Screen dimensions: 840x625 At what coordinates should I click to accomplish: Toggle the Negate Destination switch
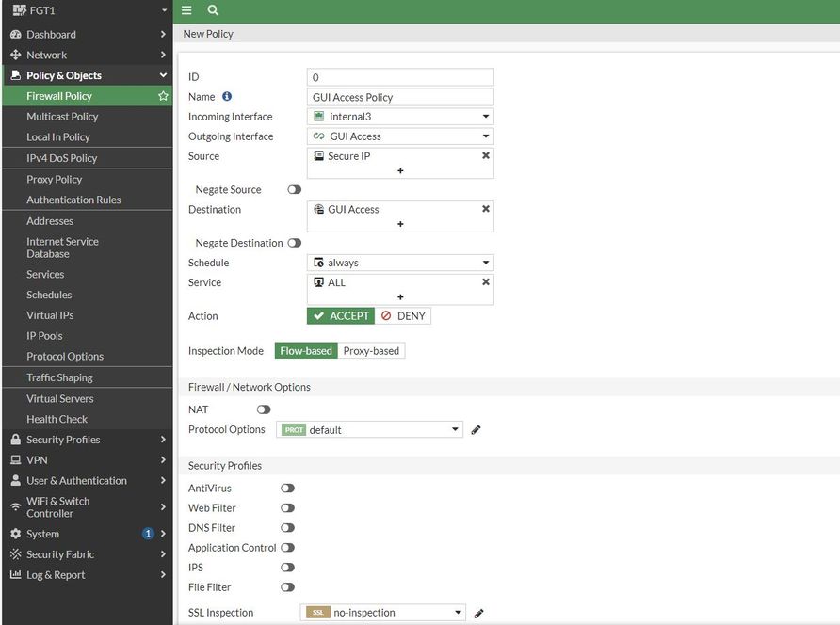click(x=294, y=243)
